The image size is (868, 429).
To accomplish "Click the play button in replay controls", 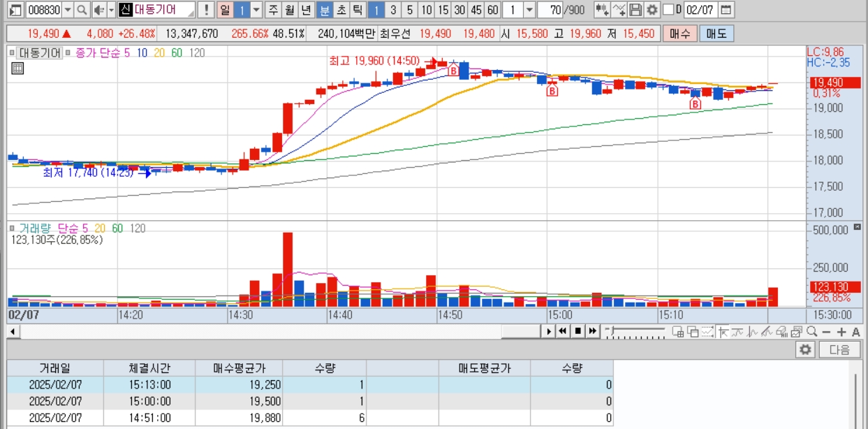I will (x=549, y=331).
